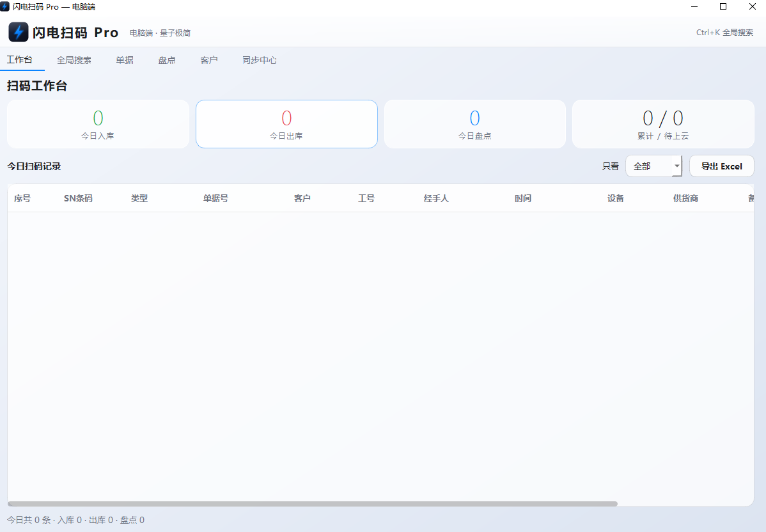Open the 只看 filter dropdown showing 全部
The width and height of the screenshot is (766, 532).
tap(653, 166)
